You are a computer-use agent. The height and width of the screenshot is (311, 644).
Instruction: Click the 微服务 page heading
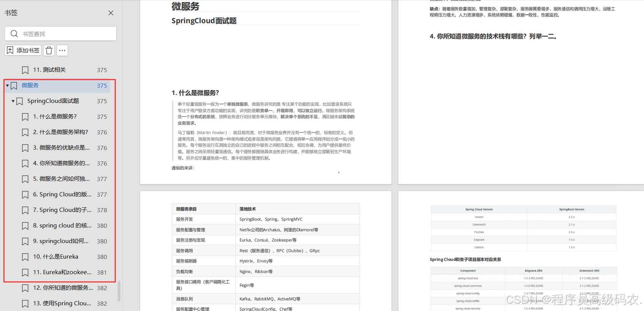(185, 6)
